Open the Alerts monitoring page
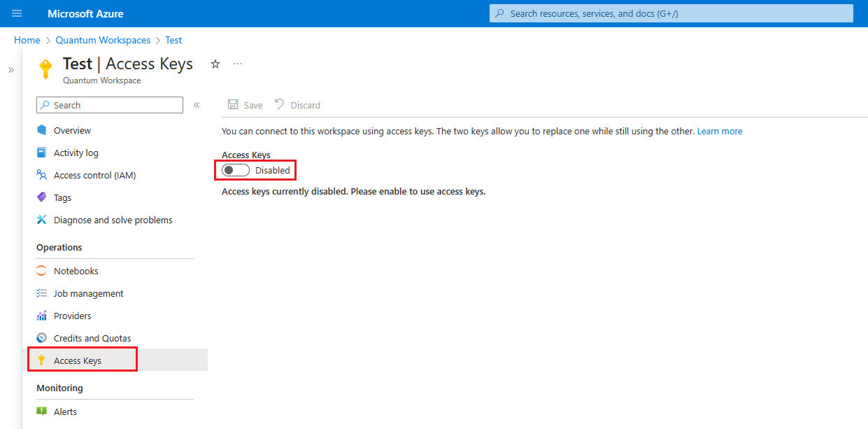The image size is (868, 429). pyautogui.click(x=64, y=412)
